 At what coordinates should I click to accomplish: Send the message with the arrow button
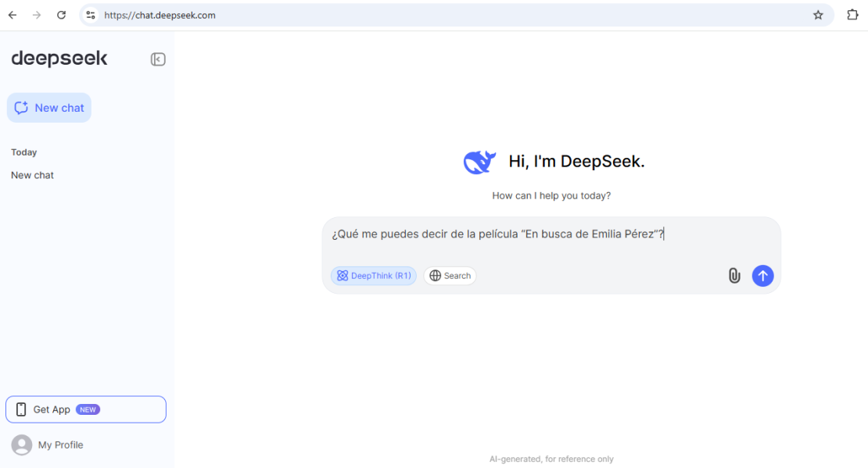click(x=762, y=276)
